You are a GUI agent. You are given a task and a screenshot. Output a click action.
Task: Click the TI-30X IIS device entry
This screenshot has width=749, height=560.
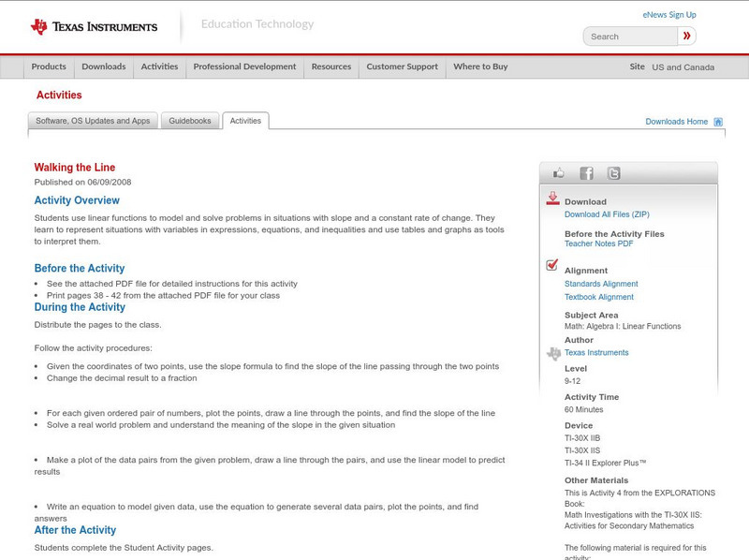click(x=582, y=450)
